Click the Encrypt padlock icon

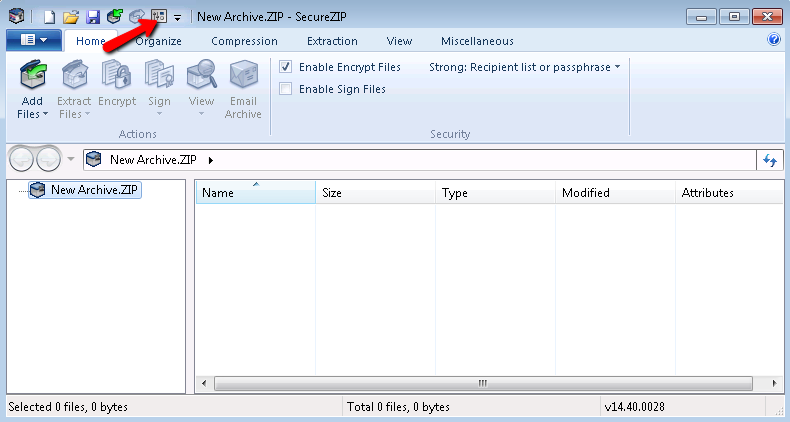coord(117,77)
